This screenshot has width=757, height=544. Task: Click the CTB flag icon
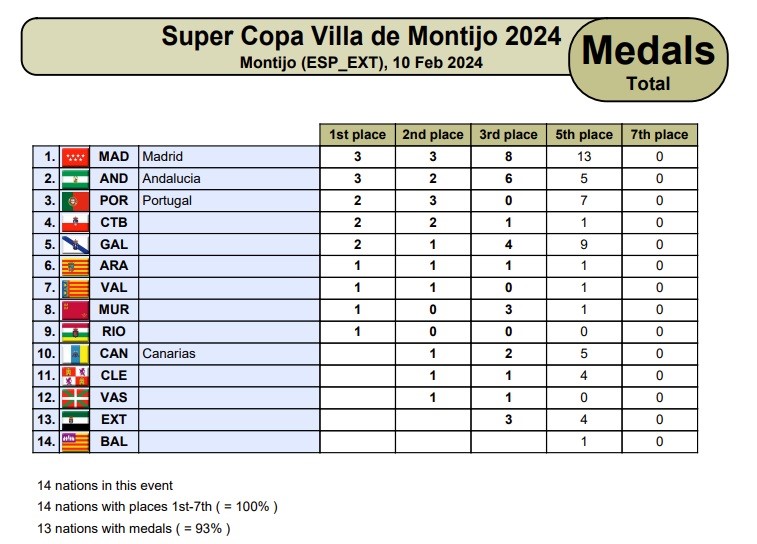[x=76, y=223]
